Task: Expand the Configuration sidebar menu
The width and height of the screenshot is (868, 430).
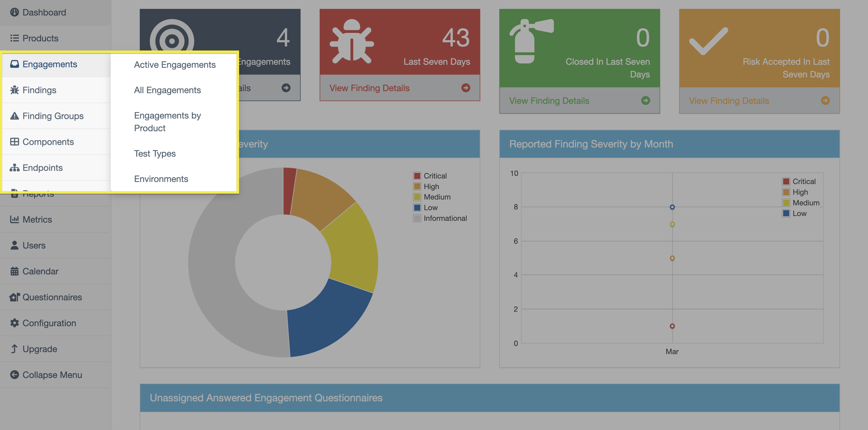Action: pos(49,323)
